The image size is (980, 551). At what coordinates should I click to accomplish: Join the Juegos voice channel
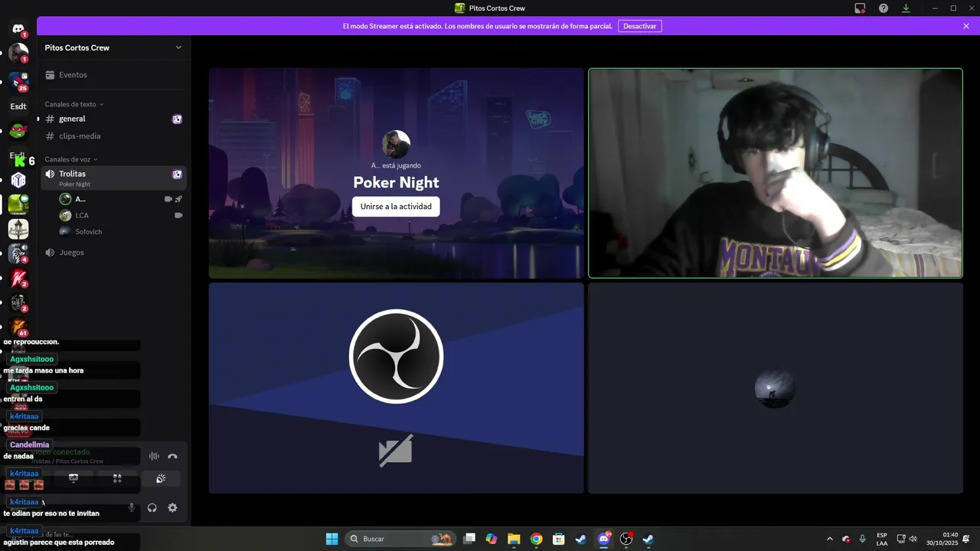tap(113, 253)
